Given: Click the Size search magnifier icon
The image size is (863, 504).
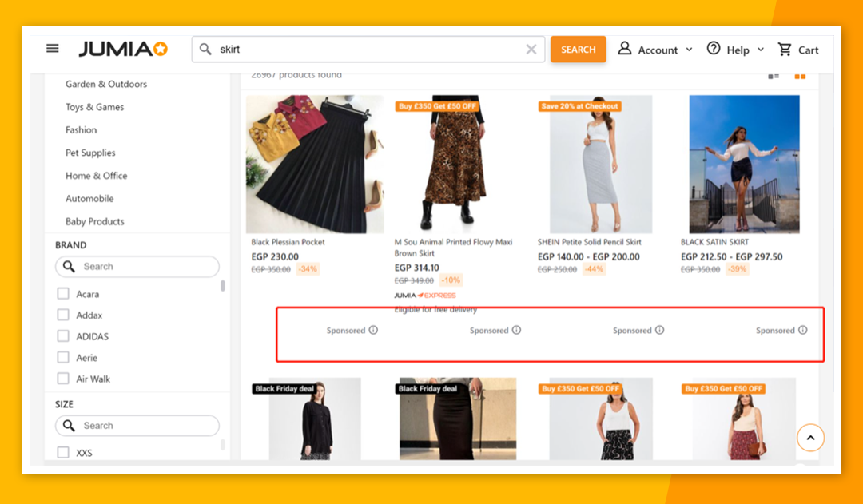Looking at the screenshot, I should point(69,425).
